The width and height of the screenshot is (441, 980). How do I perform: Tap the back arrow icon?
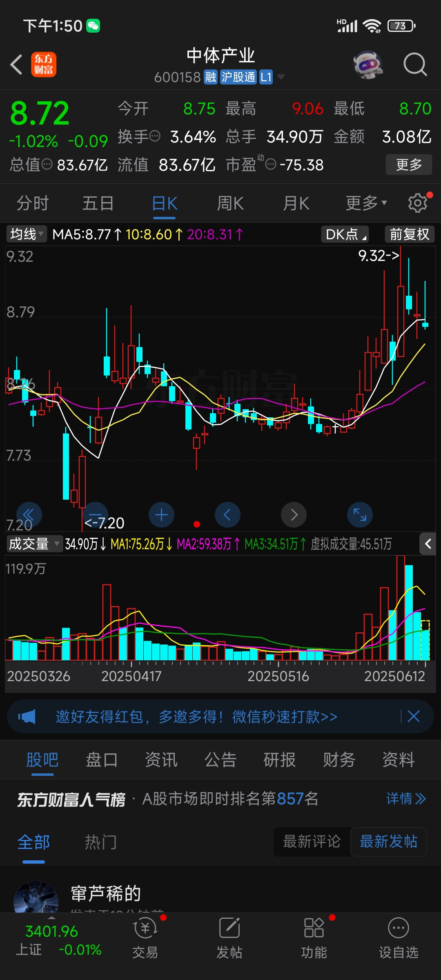coord(16,65)
